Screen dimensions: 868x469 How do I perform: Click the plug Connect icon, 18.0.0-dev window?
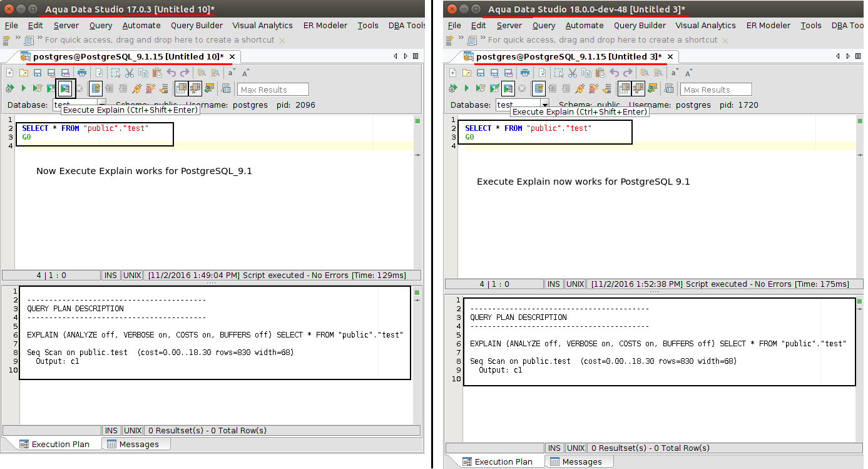580,89
